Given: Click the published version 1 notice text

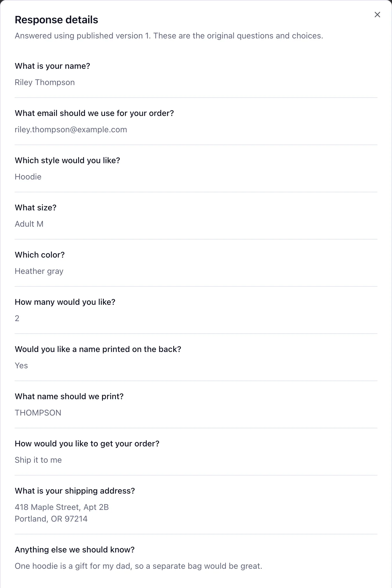Looking at the screenshot, I should (x=169, y=36).
